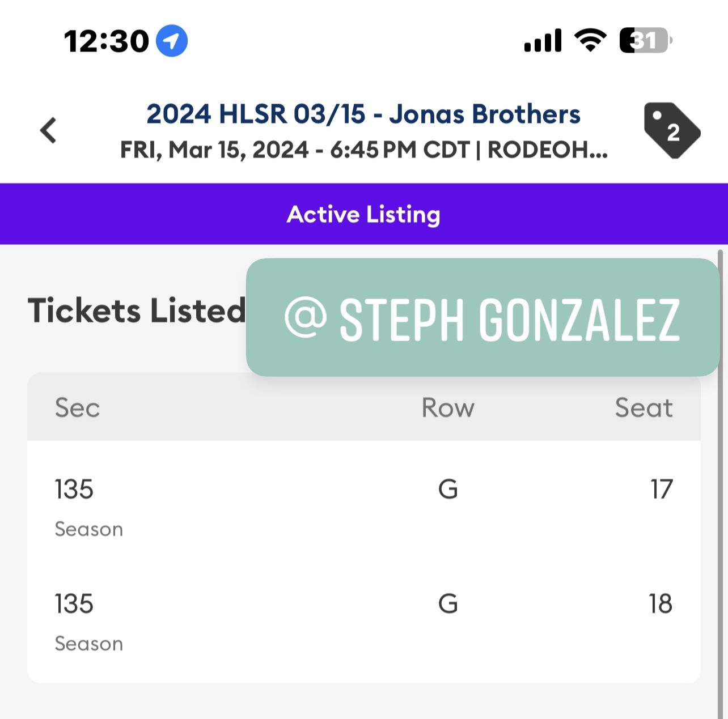This screenshot has width=728, height=719.
Task: Tap the battery level indicator
Action: coord(645,41)
